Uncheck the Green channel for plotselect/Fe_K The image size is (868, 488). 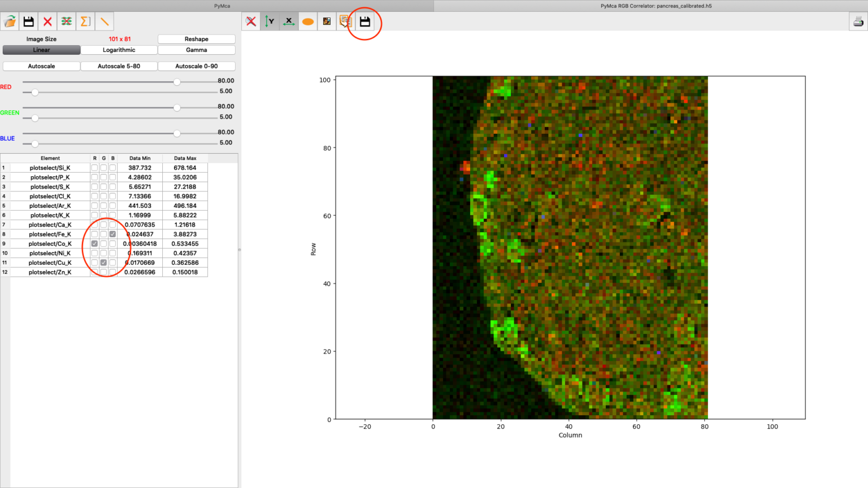point(103,234)
